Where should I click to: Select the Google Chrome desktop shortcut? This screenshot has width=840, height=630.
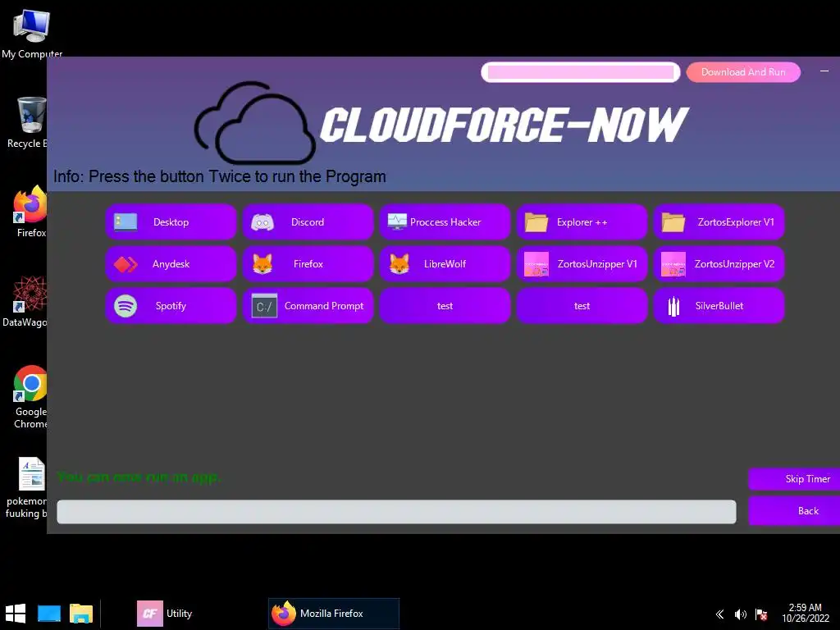30,396
